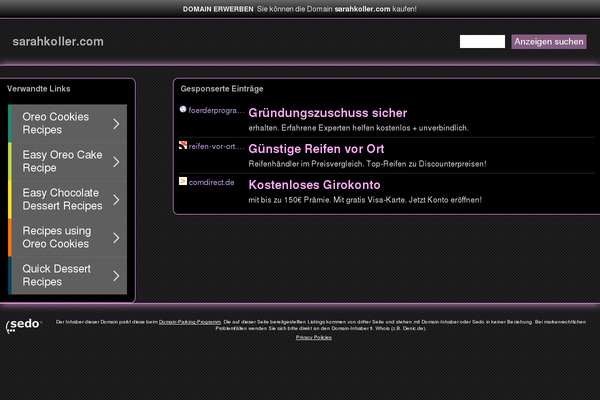Viewport: 600px width, 400px height.
Task: Click the arrow beside Quick Dessert Recipes
Action: (x=116, y=276)
